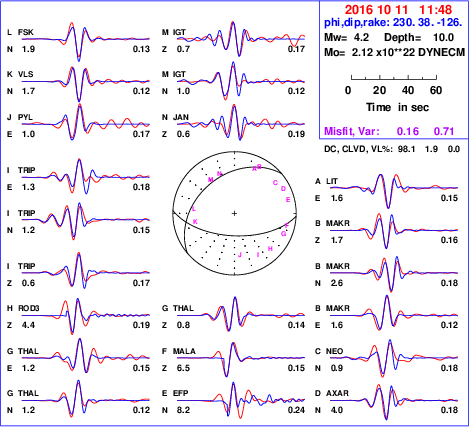This screenshot has height=427, width=469.
Task: Click the time scale bar
Action: click(394, 78)
